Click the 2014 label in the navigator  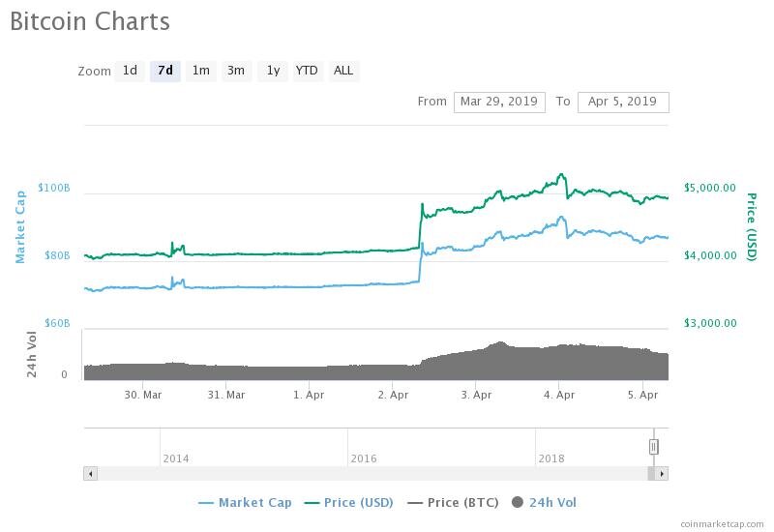click(176, 458)
